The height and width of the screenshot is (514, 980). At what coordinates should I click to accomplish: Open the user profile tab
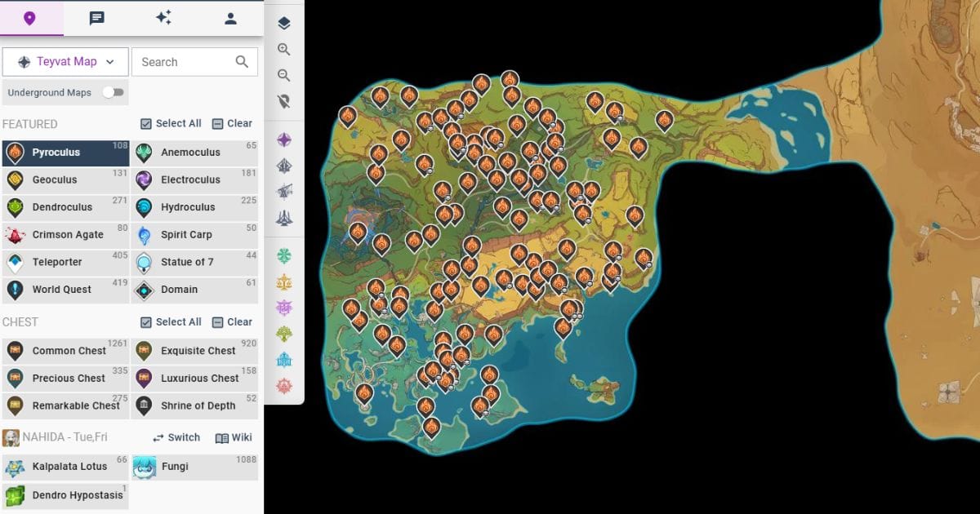coord(230,17)
